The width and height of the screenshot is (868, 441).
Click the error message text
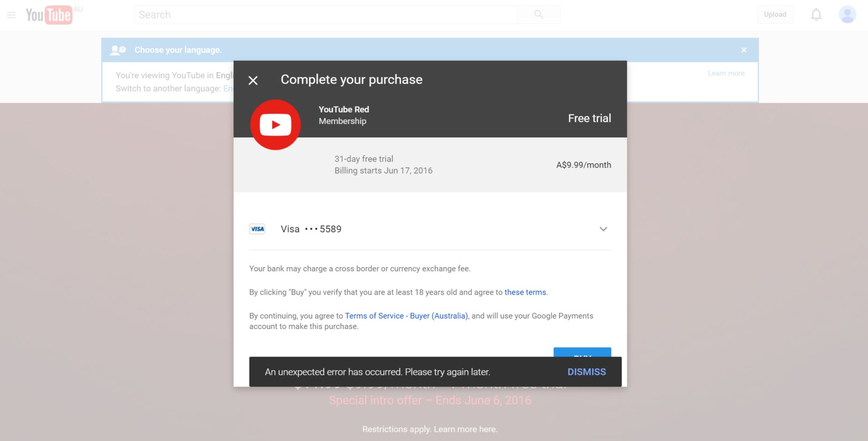click(x=377, y=372)
